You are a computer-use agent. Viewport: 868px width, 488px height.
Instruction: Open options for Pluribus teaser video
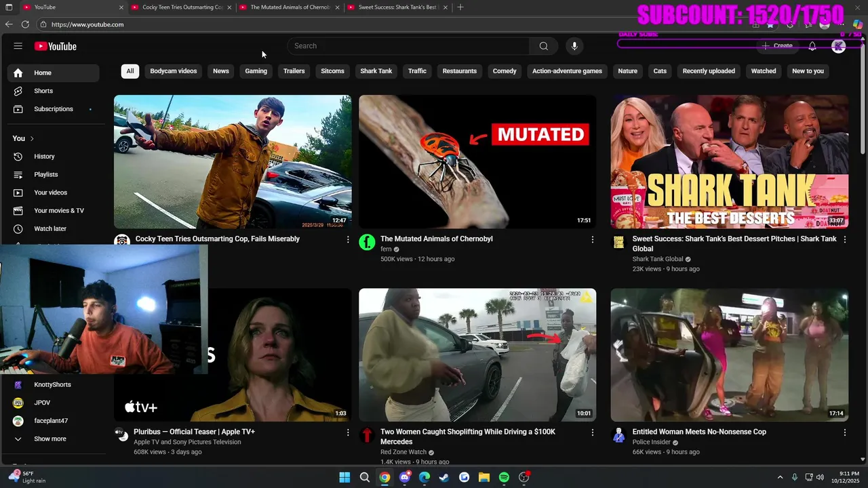(348, 432)
